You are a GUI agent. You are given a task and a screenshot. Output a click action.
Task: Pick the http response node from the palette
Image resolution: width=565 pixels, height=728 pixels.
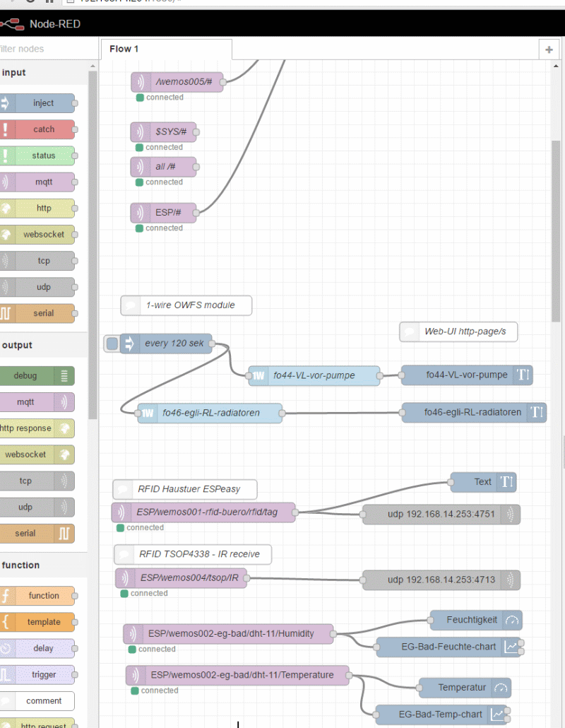[x=37, y=428]
